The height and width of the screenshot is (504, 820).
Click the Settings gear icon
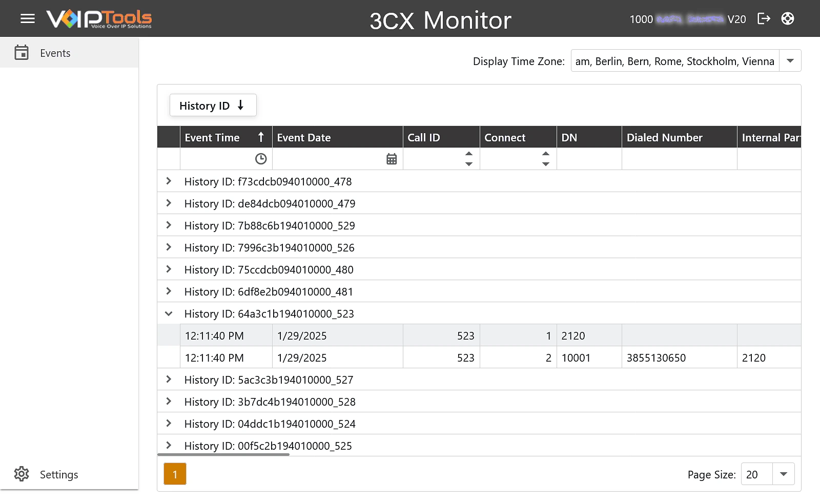pyautogui.click(x=22, y=474)
